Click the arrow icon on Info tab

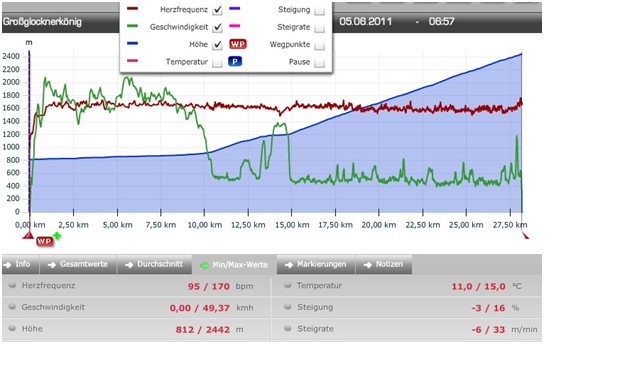7,265
